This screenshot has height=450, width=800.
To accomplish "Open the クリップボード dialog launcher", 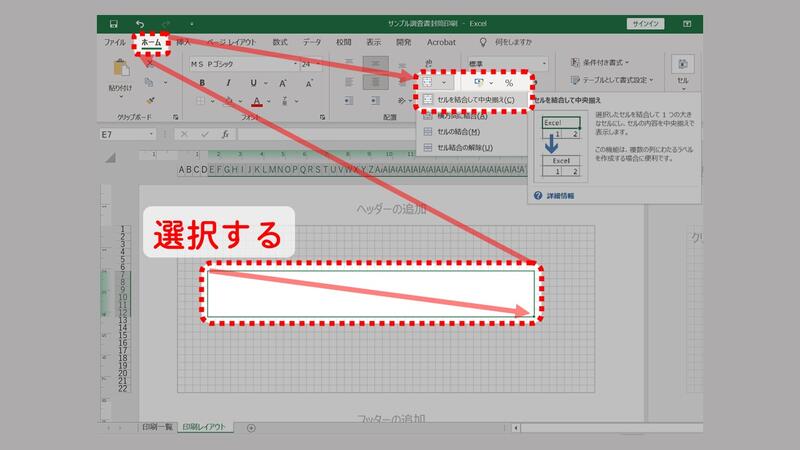I will point(176,117).
